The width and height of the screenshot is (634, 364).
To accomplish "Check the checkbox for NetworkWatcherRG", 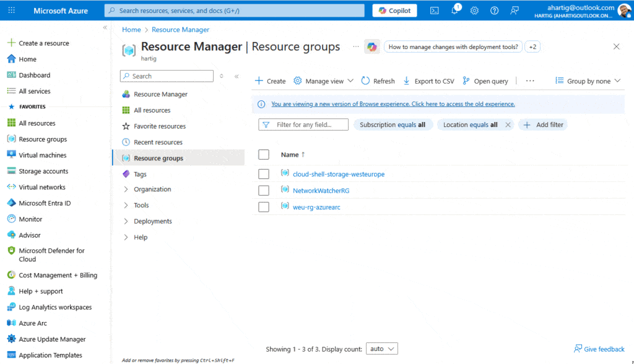I will click(x=263, y=189).
